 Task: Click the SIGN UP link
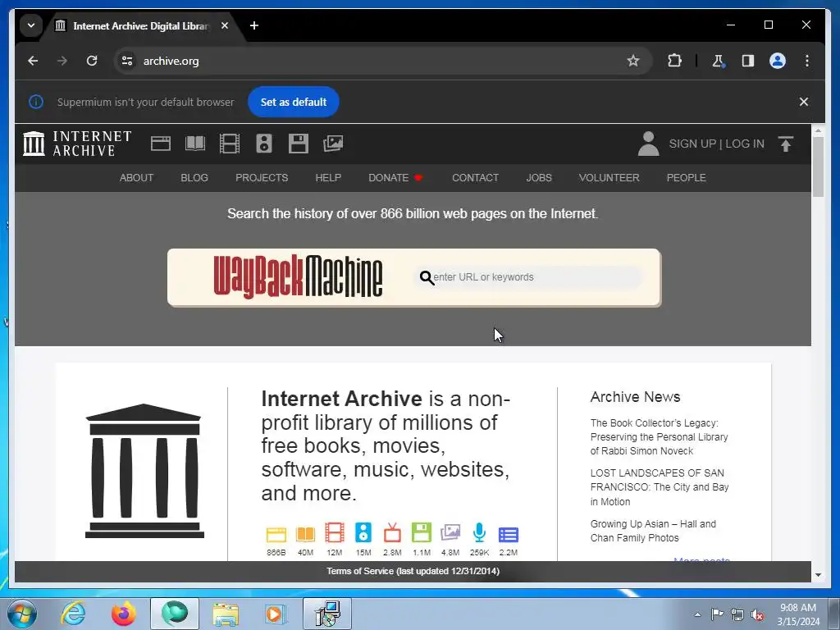[692, 144]
